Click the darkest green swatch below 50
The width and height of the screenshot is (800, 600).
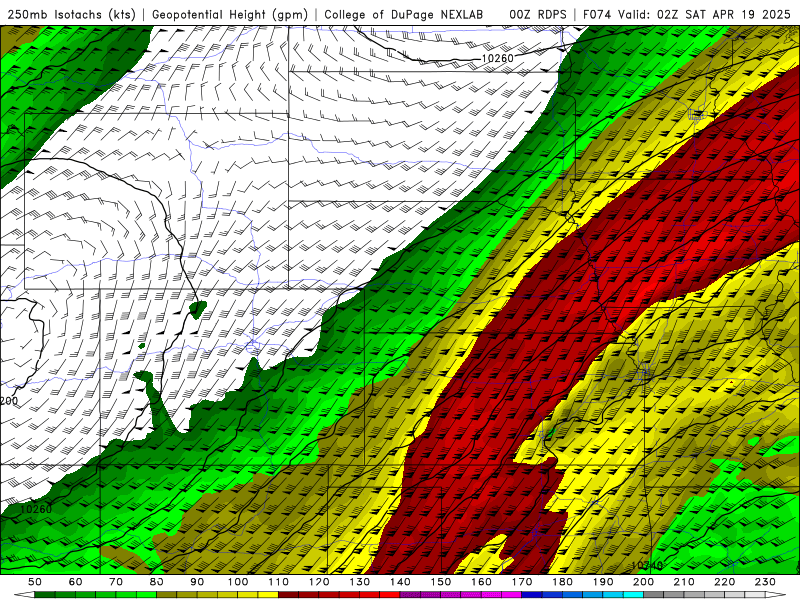(45, 595)
